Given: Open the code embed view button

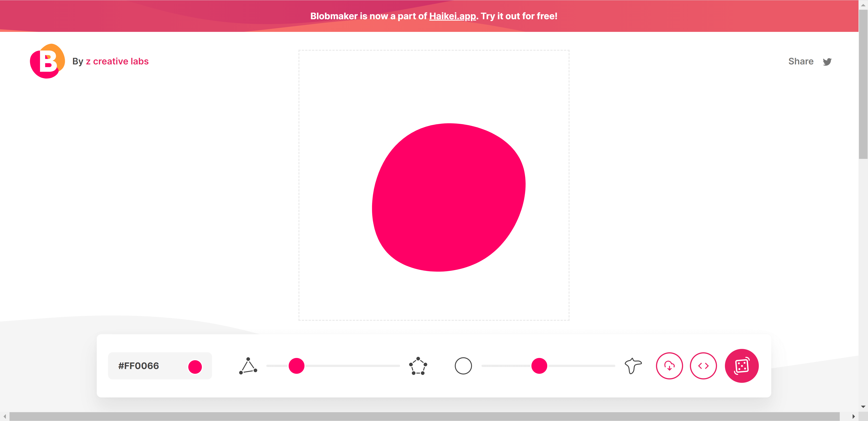Looking at the screenshot, I should coord(703,366).
